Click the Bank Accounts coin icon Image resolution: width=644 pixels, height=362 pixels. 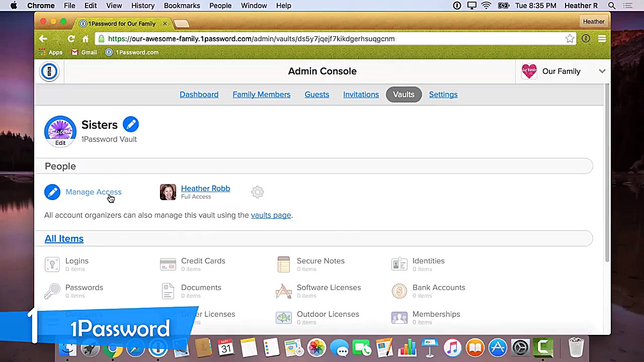pos(399,291)
